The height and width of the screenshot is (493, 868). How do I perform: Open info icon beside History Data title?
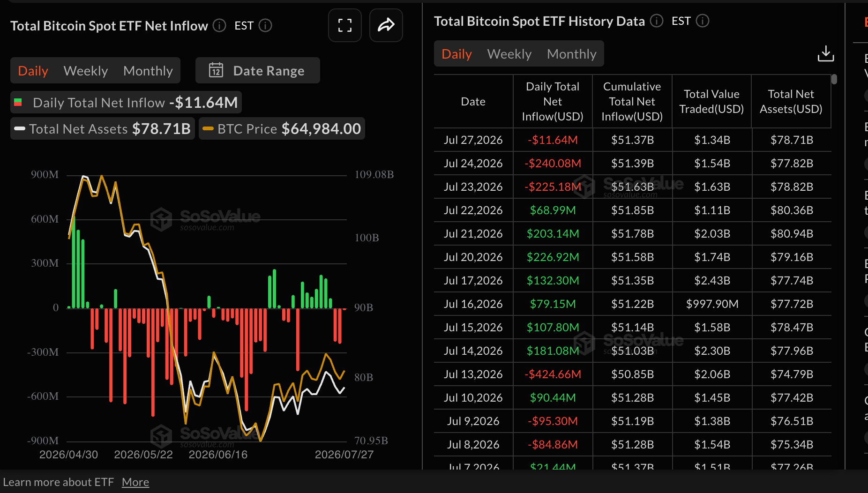click(x=657, y=21)
